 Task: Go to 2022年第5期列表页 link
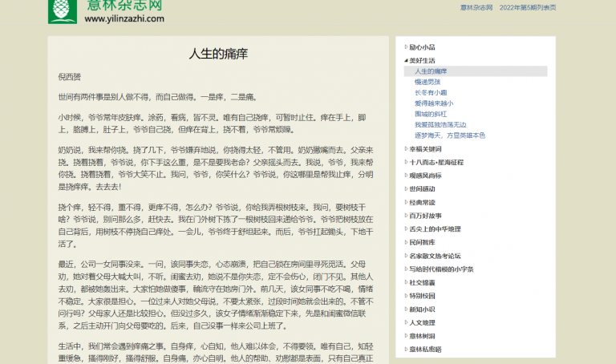(x=528, y=7)
